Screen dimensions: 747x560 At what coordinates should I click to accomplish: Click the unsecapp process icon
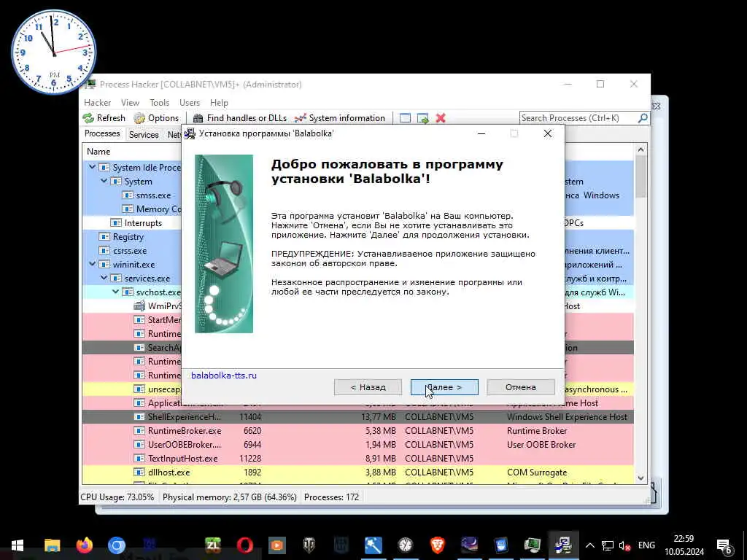(139, 389)
